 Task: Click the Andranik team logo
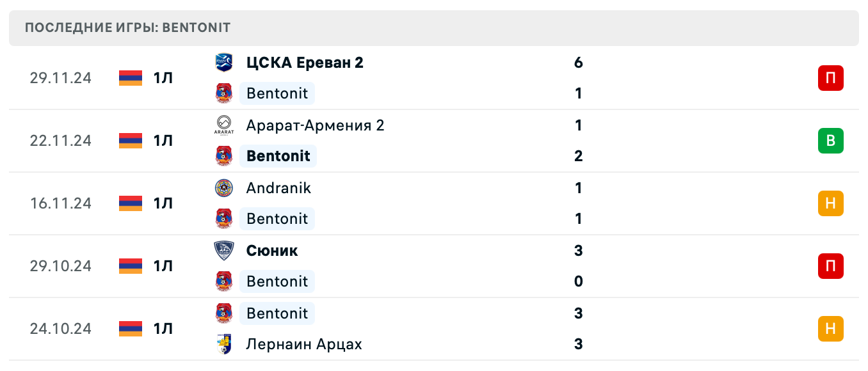tap(224, 188)
